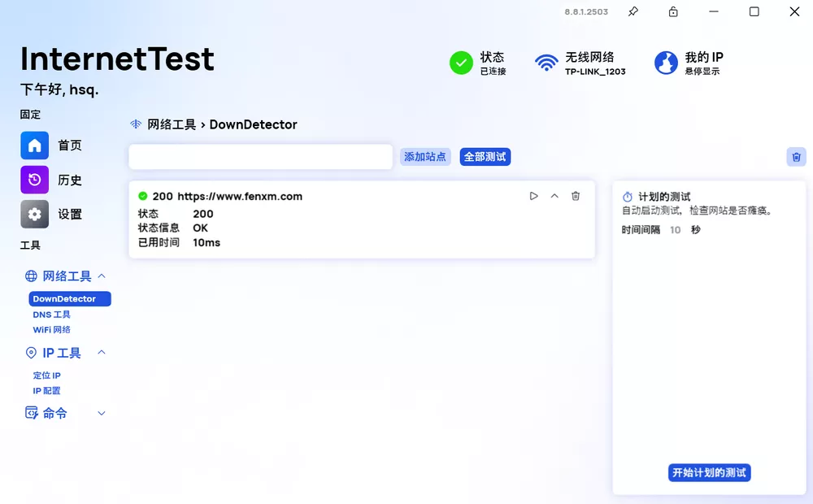
Task: Click the site URL input field
Action: coord(260,157)
